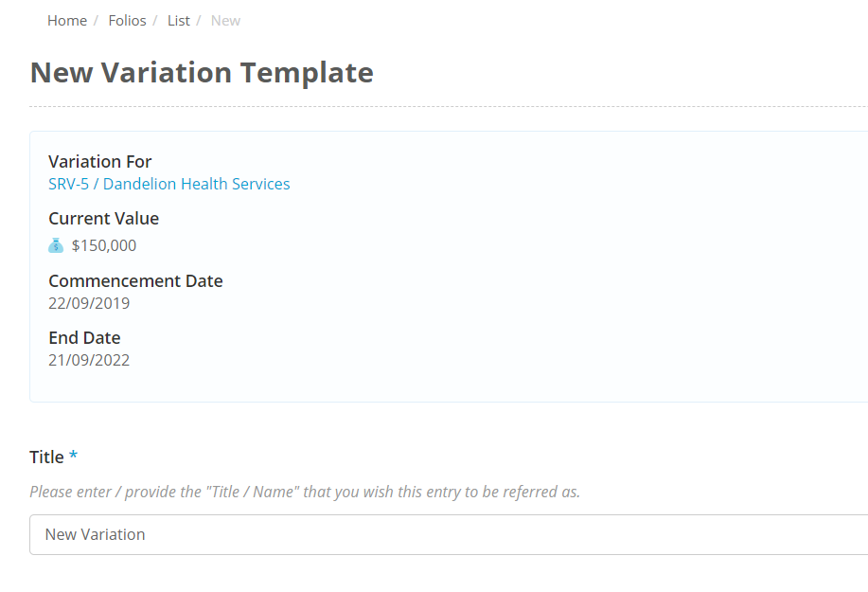This screenshot has width=868, height=592.
Task: Click the Title field label
Action: 46,457
